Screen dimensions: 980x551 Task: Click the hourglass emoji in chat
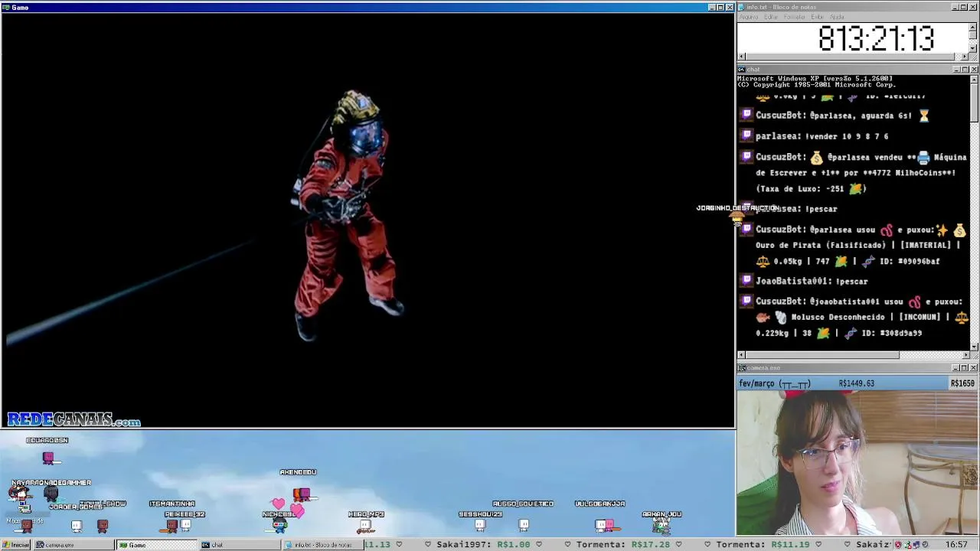923,116
